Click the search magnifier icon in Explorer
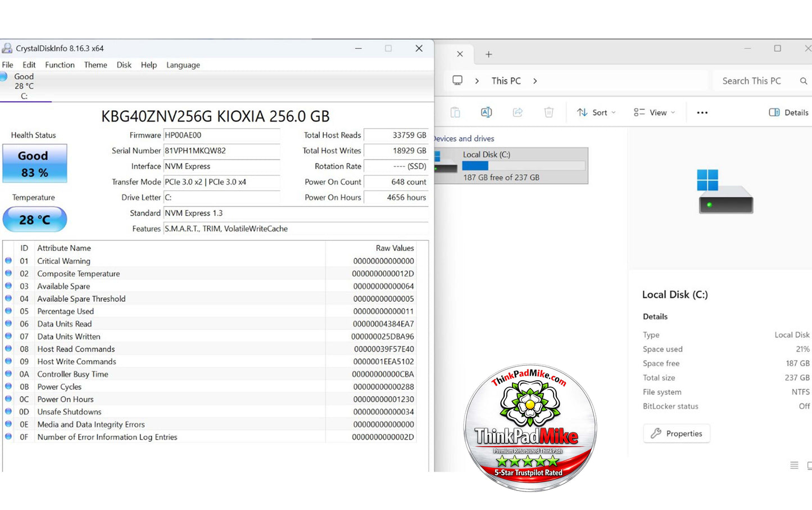Image resolution: width=812 pixels, height=510 pixels. point(804,81)
